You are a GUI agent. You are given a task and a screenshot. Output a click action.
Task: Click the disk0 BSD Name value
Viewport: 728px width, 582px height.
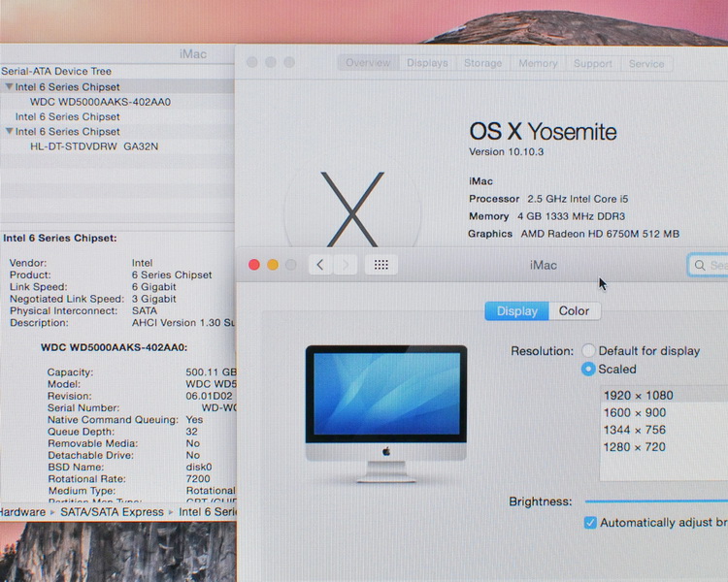[x=199, y=467]
